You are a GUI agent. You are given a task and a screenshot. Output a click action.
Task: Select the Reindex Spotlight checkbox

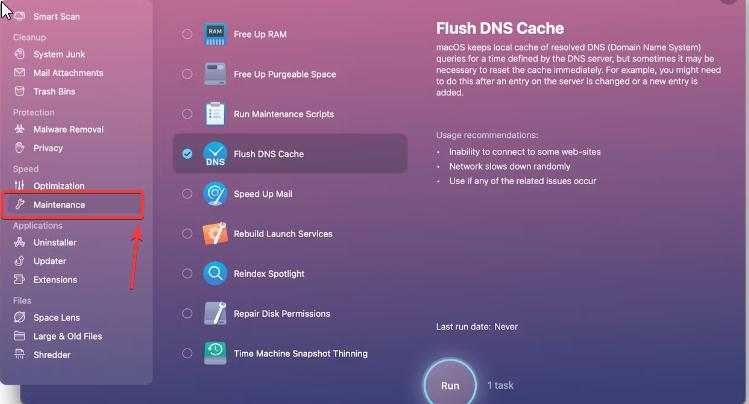click(x=187, y=273)
